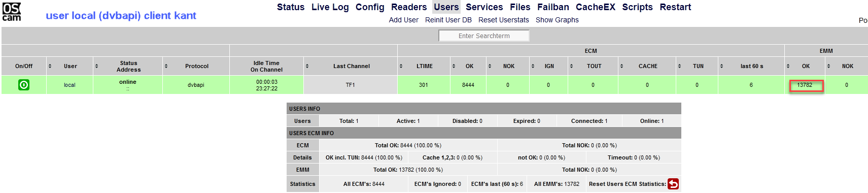
Task: Click Show Graphs link
Action: click(557, 20)
